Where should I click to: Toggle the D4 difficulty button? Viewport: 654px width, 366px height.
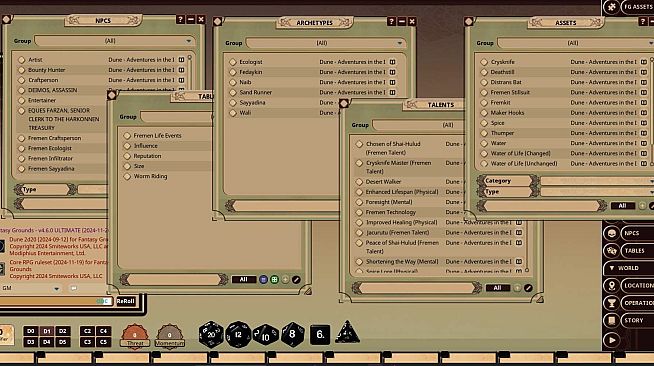[x=47, y=342]
